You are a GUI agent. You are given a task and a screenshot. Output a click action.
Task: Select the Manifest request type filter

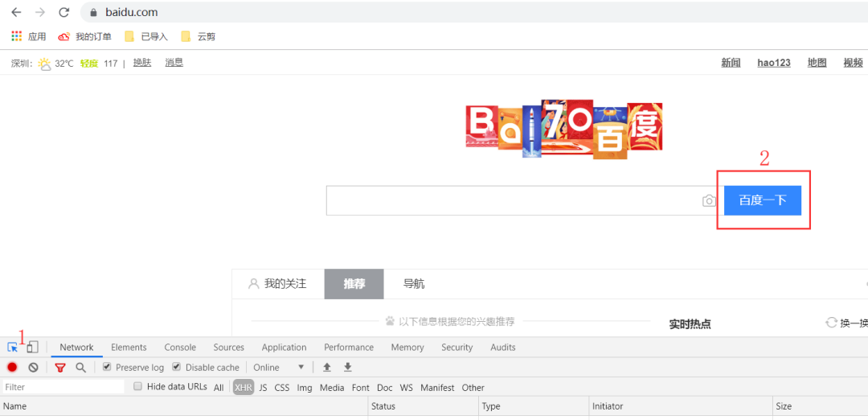437,387
